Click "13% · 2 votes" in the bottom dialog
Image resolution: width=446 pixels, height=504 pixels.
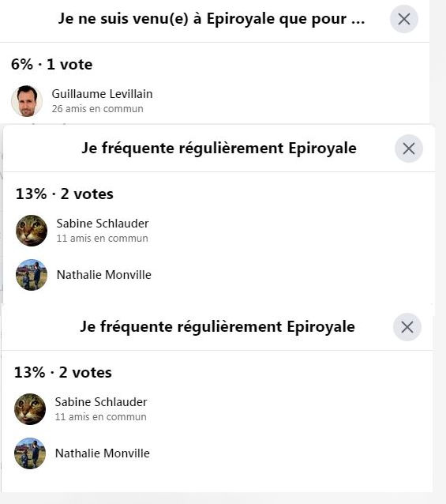click(x=63, y=372)
